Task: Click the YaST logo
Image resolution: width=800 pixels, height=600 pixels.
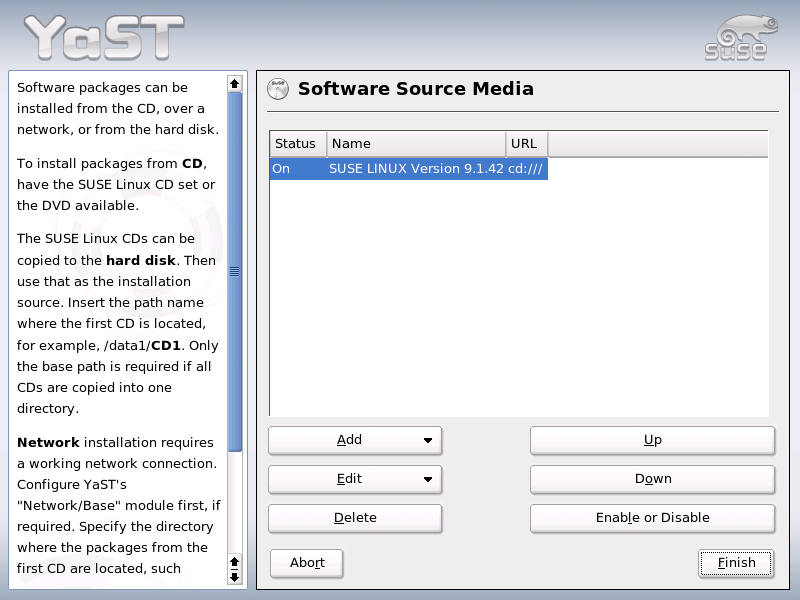Action: coord(104,37)
